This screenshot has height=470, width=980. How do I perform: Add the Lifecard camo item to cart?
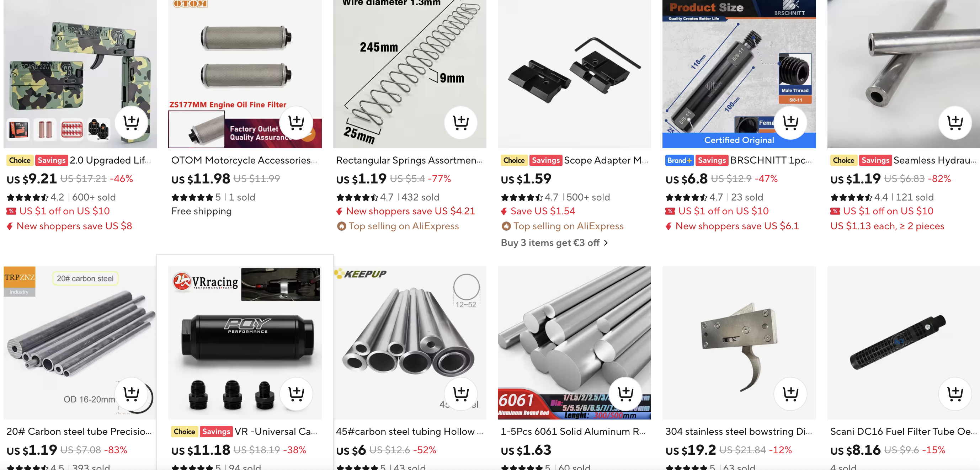tap(131, 122)
